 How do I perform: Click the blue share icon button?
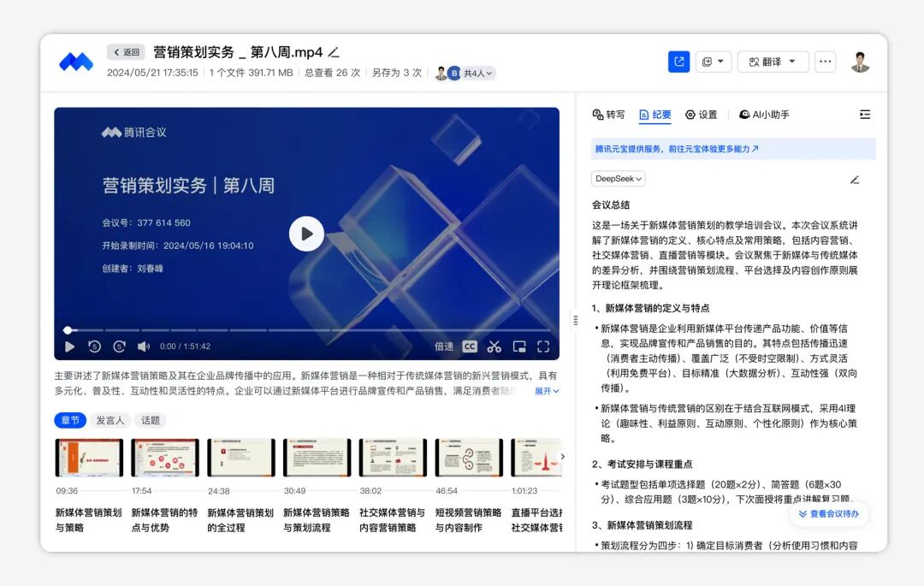[678, 62]
